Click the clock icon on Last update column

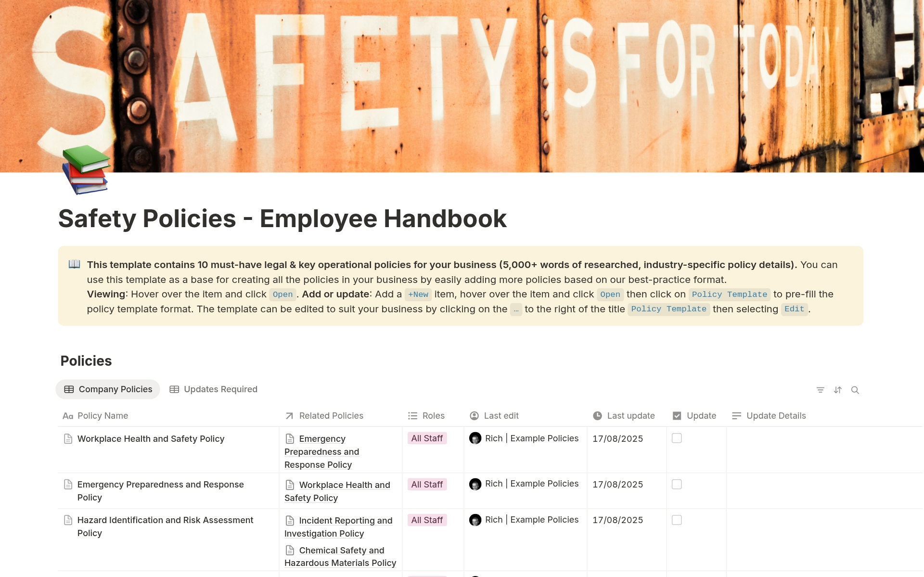(597, 415)
